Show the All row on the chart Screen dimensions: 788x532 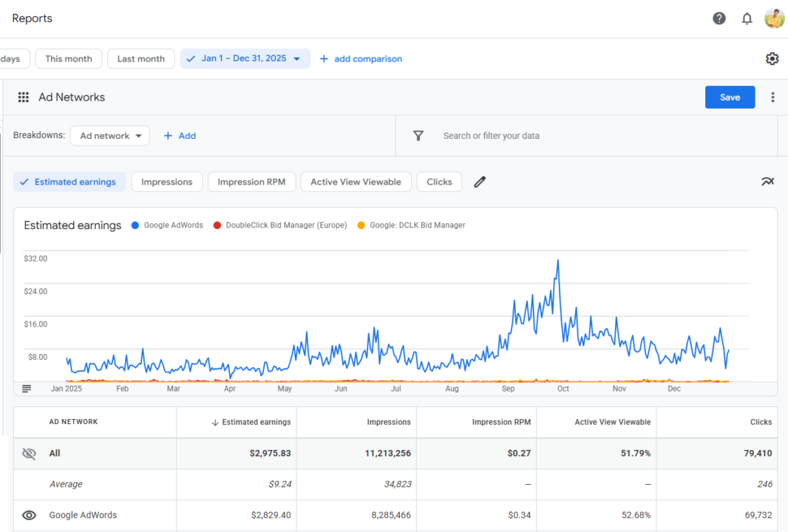pos(28,453)
